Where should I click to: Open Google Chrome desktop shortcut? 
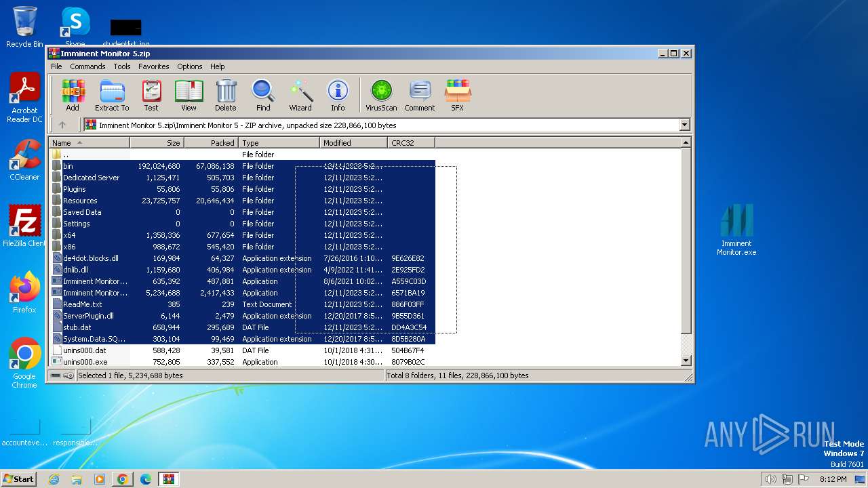pyautogui.click(x=24, y=363)
